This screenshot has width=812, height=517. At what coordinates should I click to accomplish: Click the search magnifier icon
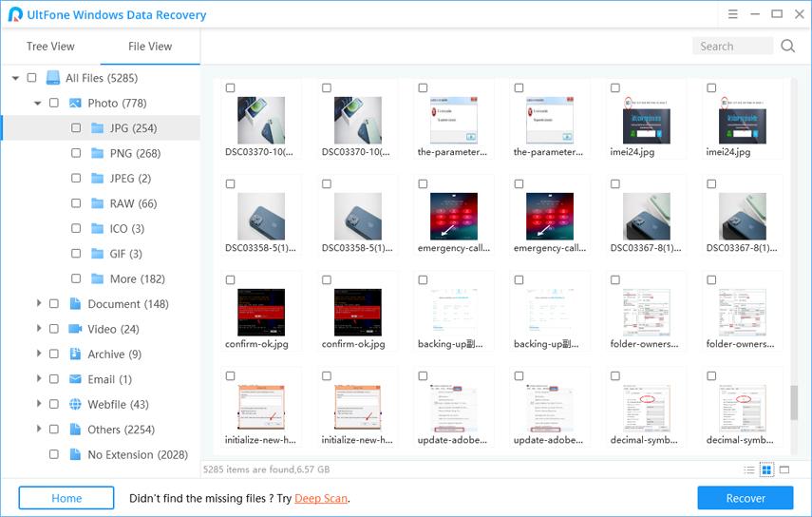(787, 47)
